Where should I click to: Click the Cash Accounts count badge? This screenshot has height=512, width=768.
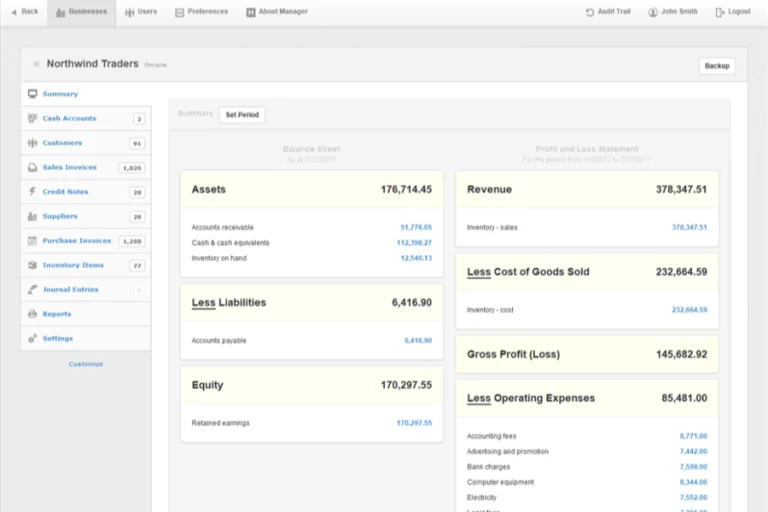coord(139,119)
